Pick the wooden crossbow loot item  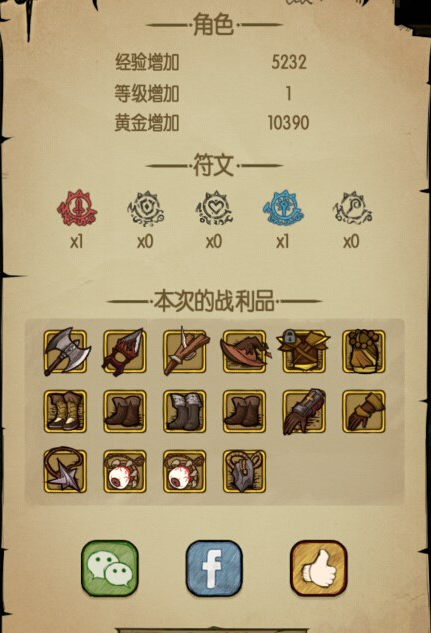pos(185,351)
